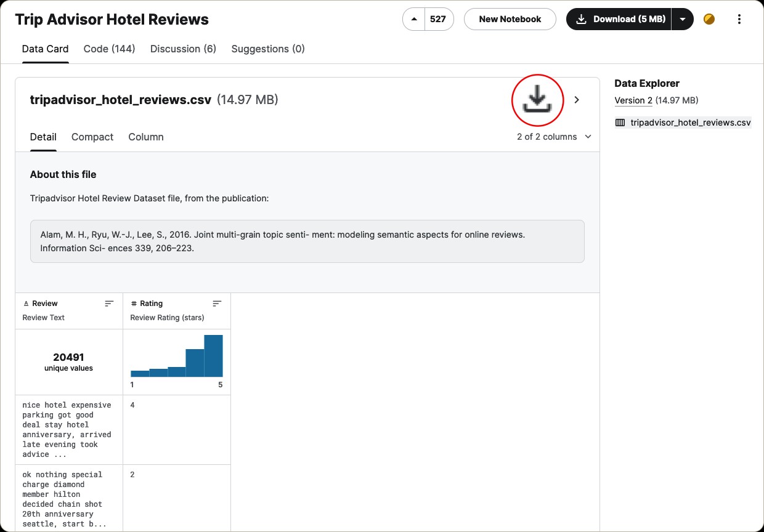Select the Column view tab
Screen dimensions: 764x532
pos(146,137)
